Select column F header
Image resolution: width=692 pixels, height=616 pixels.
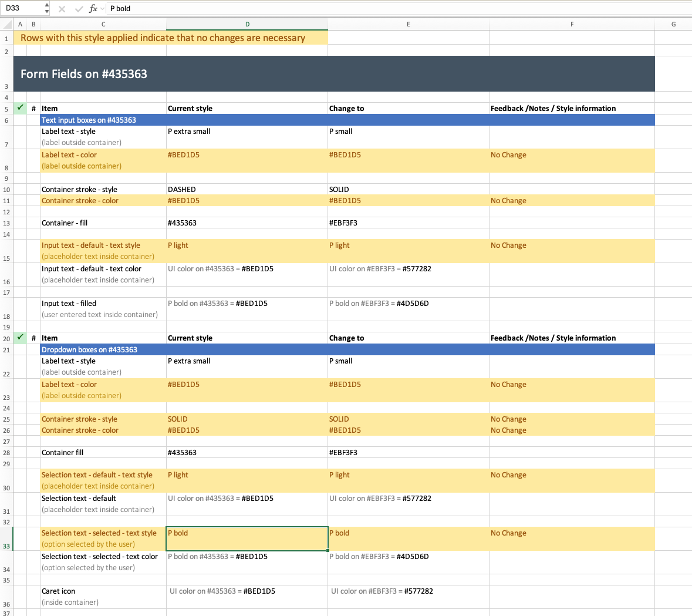(x=572, y=24)
